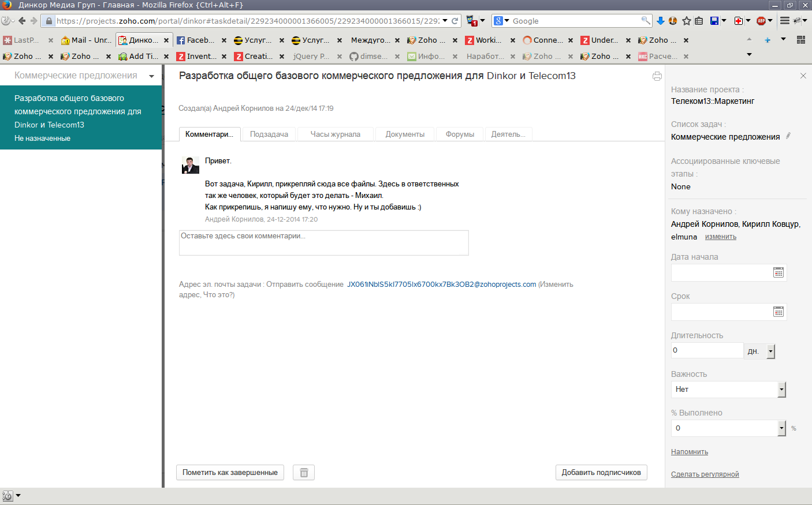Switch to the Invent... browser tab

click(201, 57)
